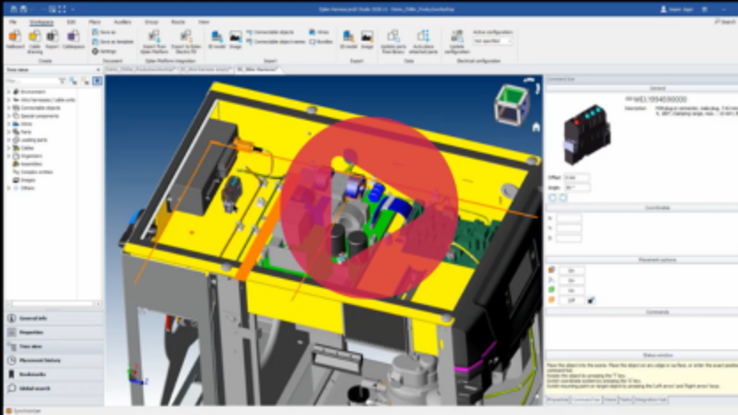Play the video with the red play button
This screenshot has width=738, height=415.
click(x=369, y=207)
